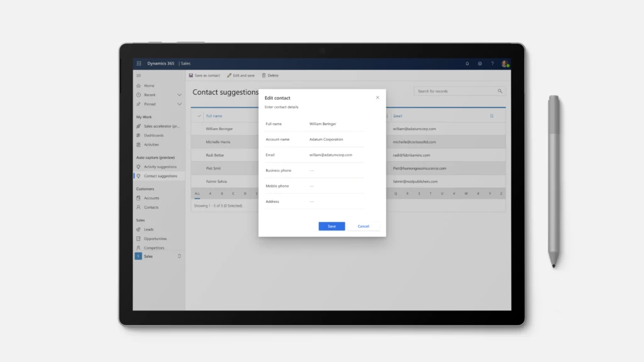
Task: Open the settings gear icon
Action: [x=480, y=63]
